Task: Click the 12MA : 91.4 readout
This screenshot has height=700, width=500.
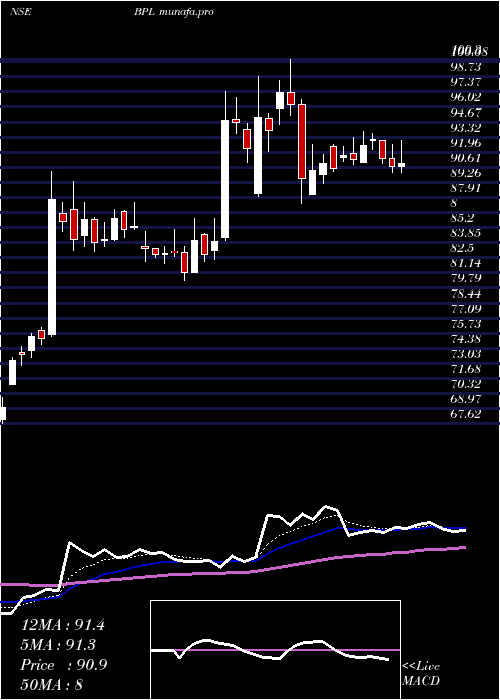Action: (x=63, y=625)
